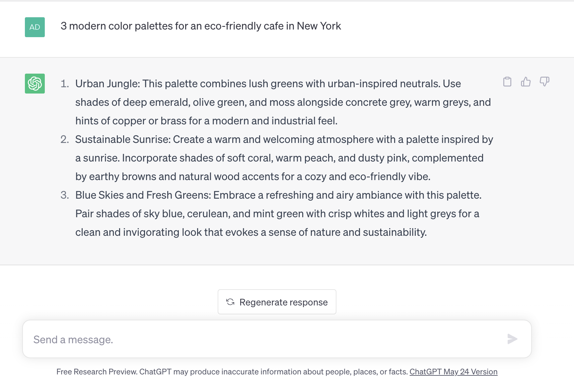Viewport: 574px width, 392px height.
Task: Regenerate response using the labeled button
Action: 277,302
